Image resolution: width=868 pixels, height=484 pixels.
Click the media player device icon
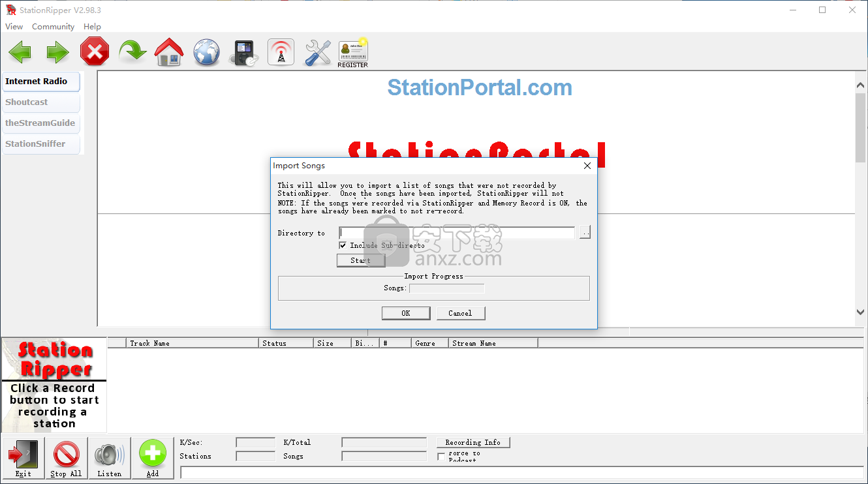[244, 52]
